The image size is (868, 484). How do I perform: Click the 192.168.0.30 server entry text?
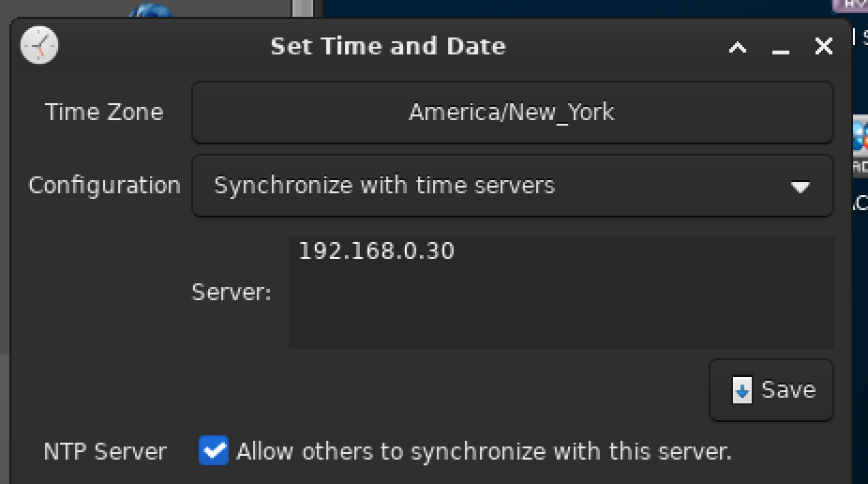click(x=376, y=250)
